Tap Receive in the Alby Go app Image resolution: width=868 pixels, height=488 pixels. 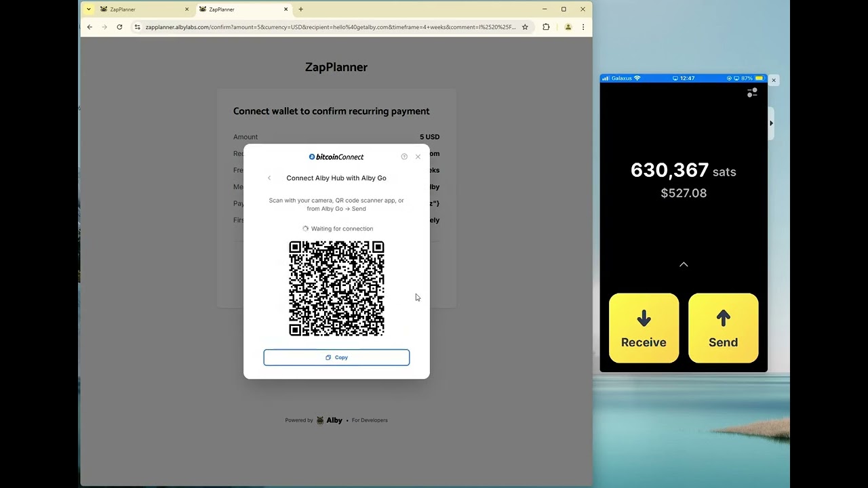pos(644,328)
